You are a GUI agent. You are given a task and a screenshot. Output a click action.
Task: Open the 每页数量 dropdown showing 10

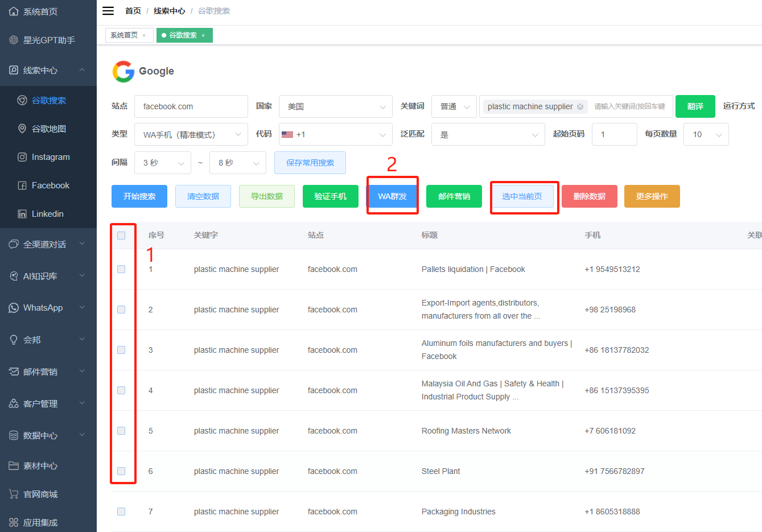pos(706,134)
